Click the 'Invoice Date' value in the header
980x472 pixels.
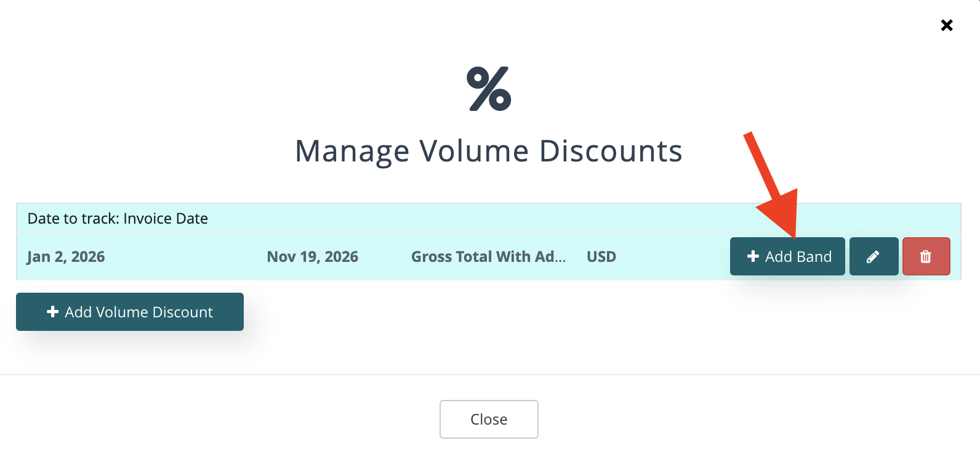point(166,219)
